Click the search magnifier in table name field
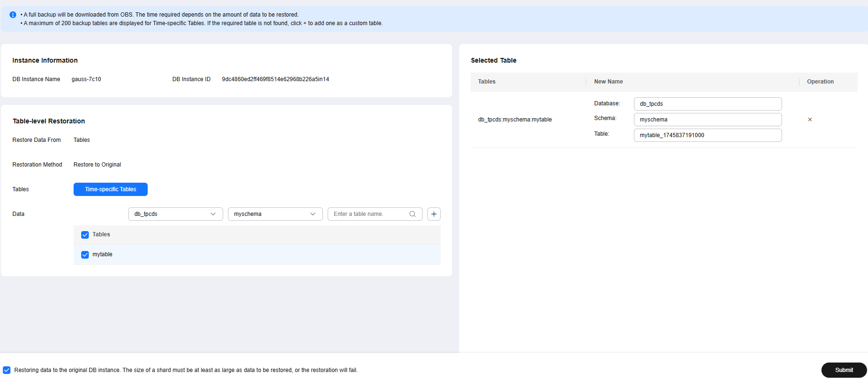 [x=413, y=214]
